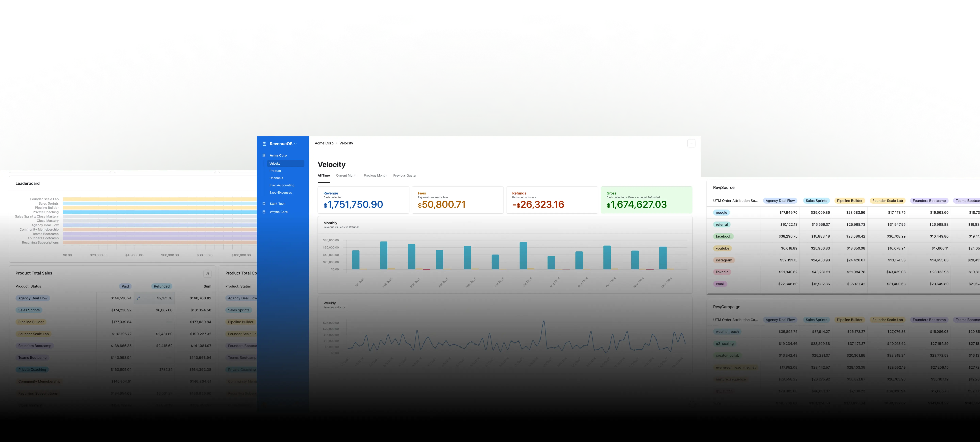Click Acme Corp breadcrumb link
The image size is (980, 442).
(x=324, y=143)
